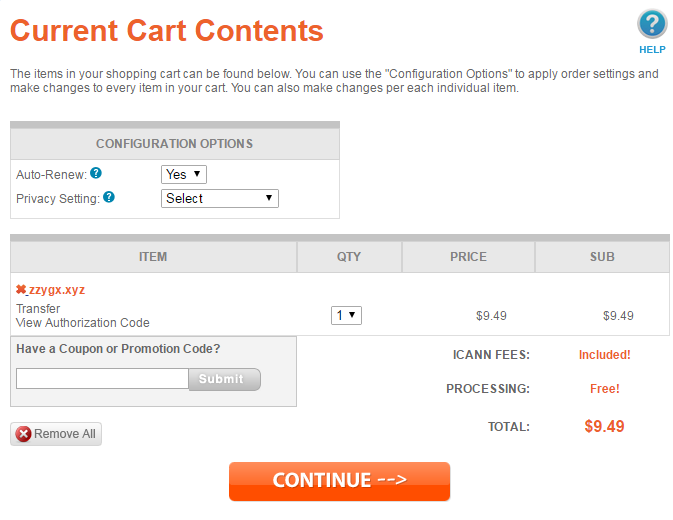Open the blue Help question mark icon
This screenshot has width=673, height=520.
[652, 24]
